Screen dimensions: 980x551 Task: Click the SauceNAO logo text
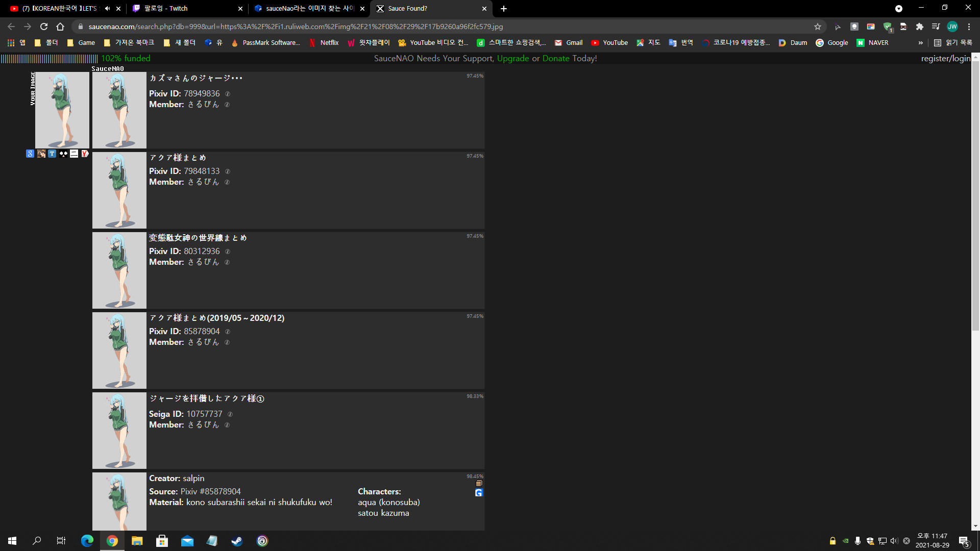(108, 68)
